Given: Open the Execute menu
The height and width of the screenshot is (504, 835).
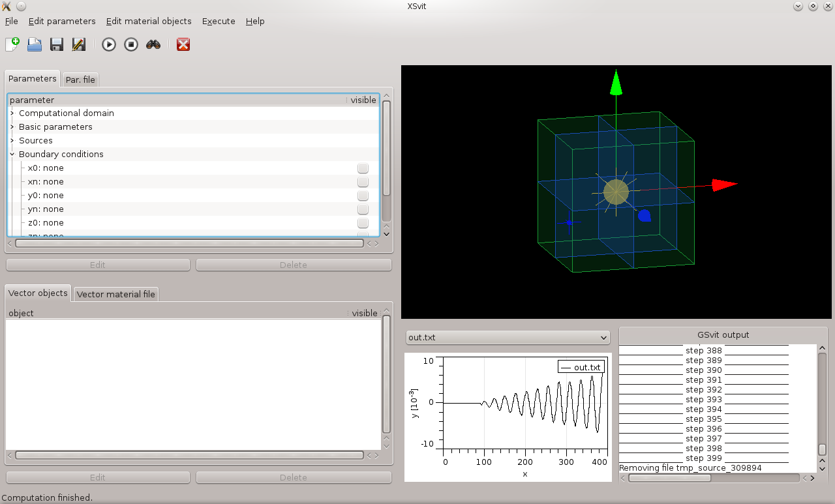Looking at the screenshot, I should coord(219,21).
